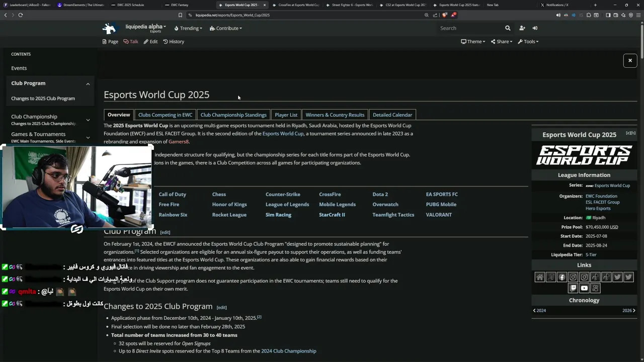Screen dimensions: 644x362
Task: Open the video camera icon in Links
Action: coord(595,288)
